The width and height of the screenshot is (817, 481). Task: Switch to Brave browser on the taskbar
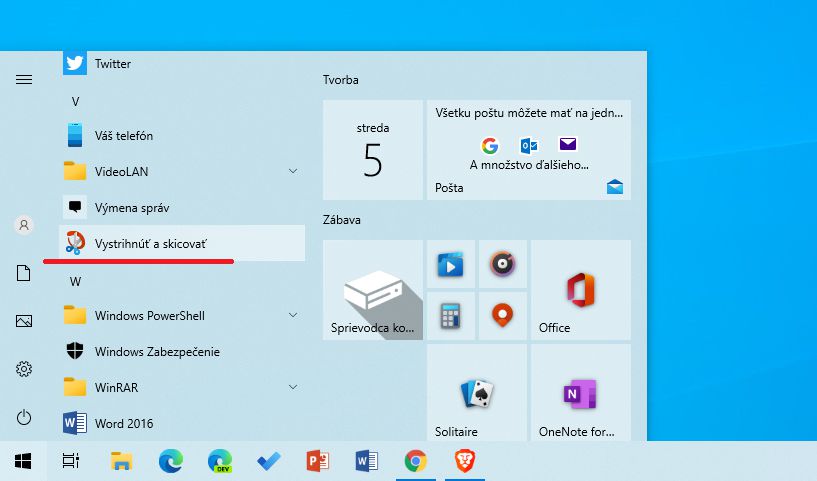pos(465,461)
